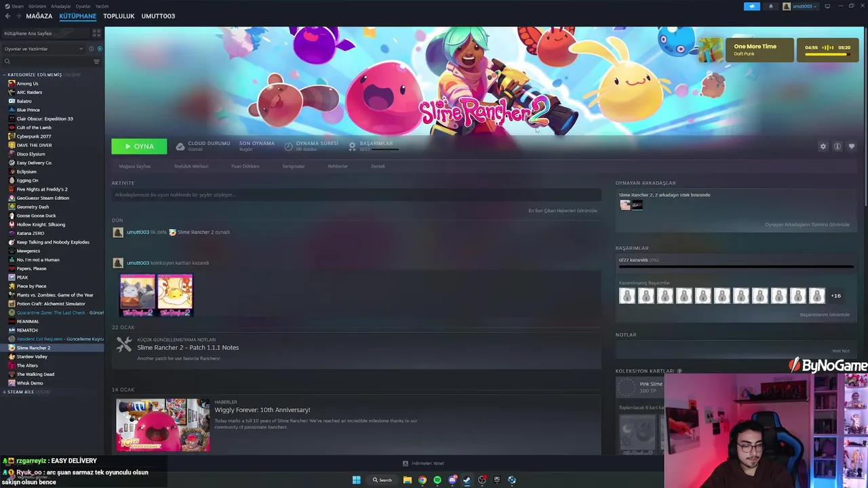Expand the Oyunlar ve Yazılımlar dropdown

pos(43,49)
